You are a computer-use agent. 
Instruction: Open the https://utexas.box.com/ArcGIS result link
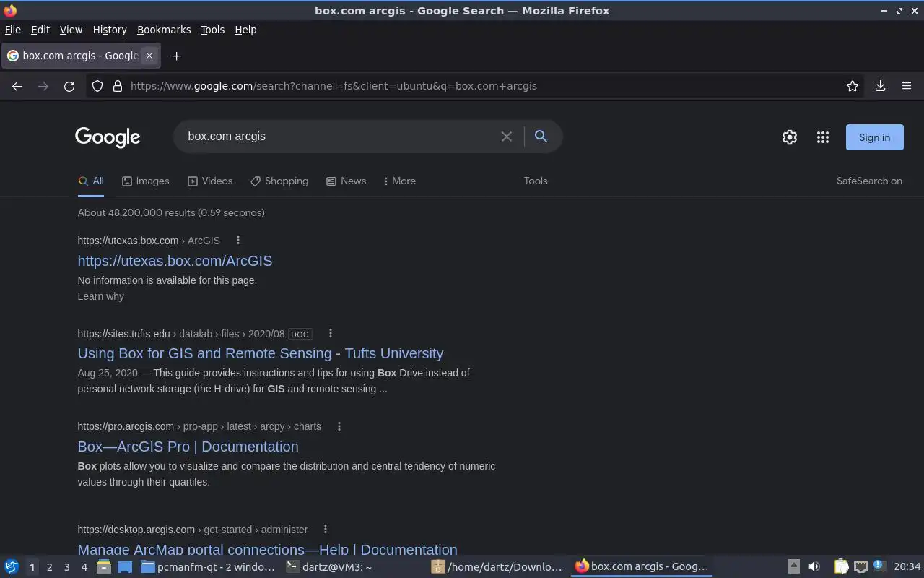point(175,261)
